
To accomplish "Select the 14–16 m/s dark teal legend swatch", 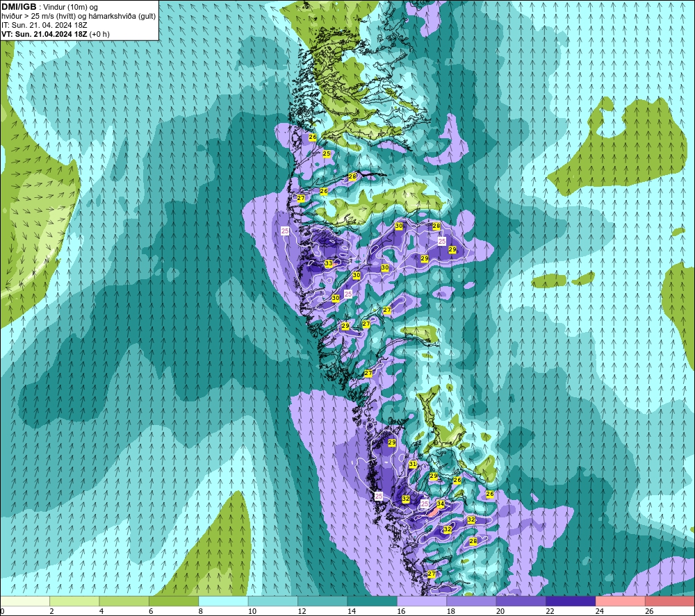I will (373, 601).
